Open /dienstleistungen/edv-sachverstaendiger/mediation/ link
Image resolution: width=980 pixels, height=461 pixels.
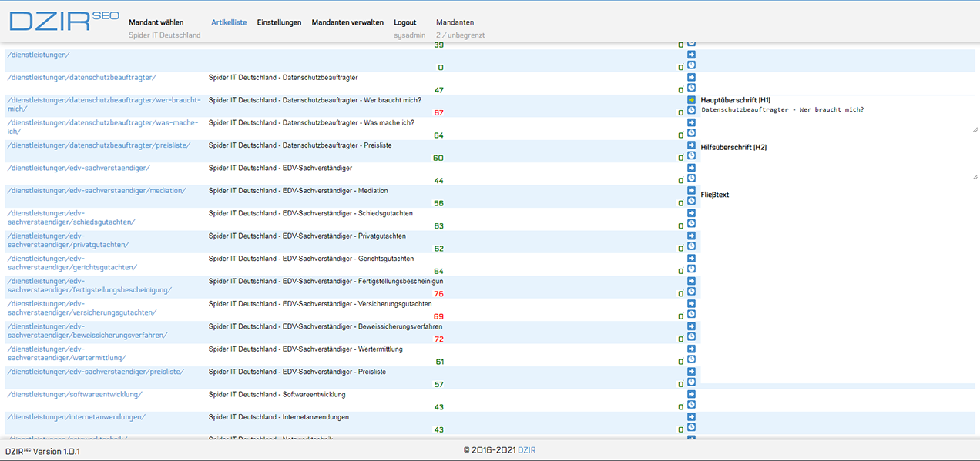pyautogui.click(x=96, y=190)
